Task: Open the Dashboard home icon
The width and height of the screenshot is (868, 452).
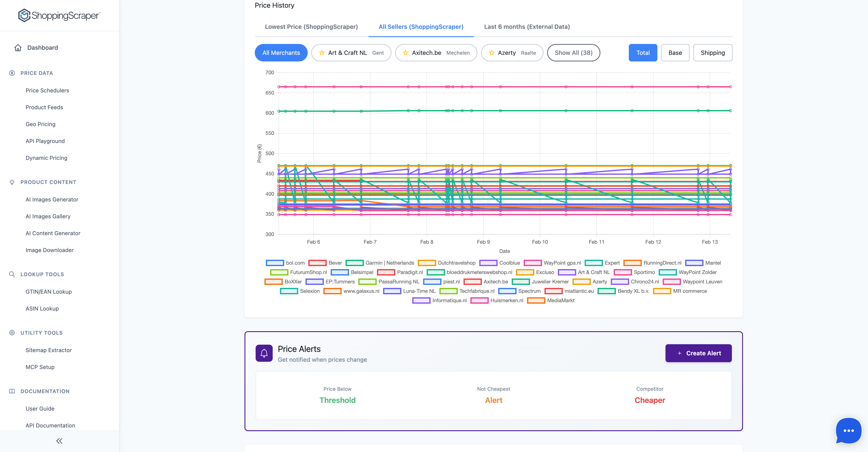Action: click(18, 48)
